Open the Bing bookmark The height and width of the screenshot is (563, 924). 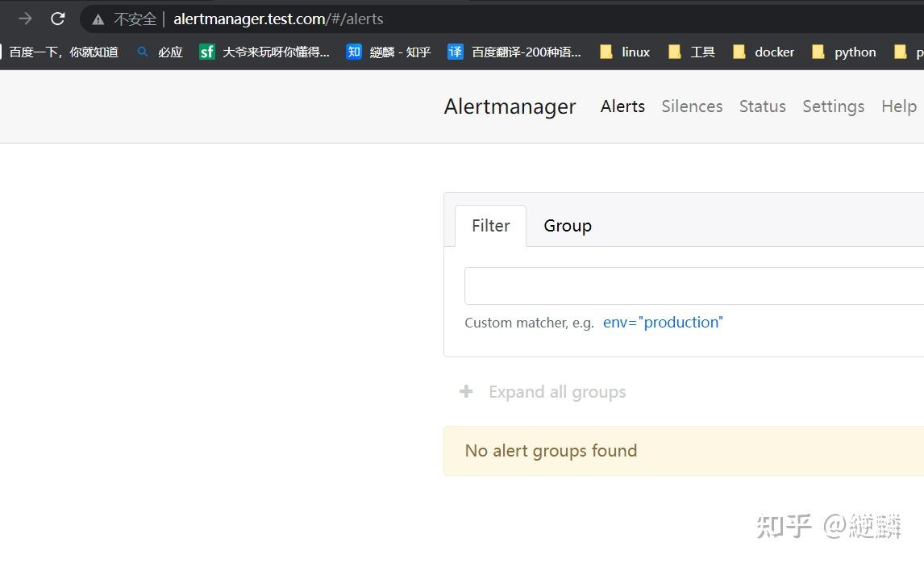coord(160,52)
